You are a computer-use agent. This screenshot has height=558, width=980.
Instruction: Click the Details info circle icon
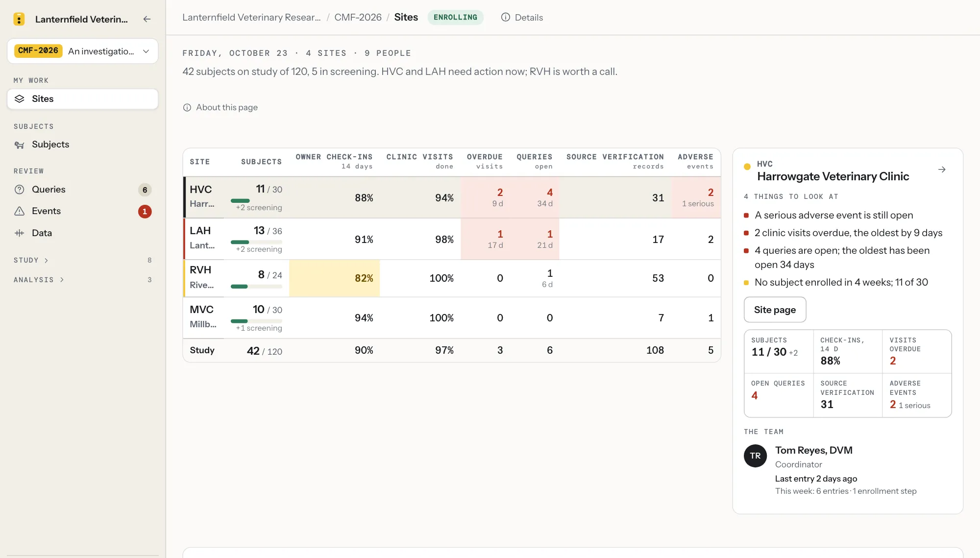coord(505,17)
